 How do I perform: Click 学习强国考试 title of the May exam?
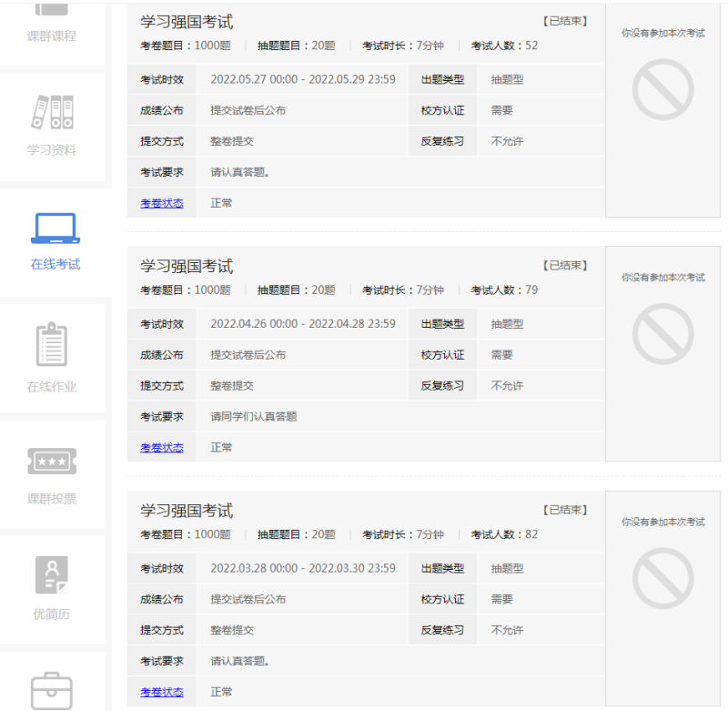187,22
